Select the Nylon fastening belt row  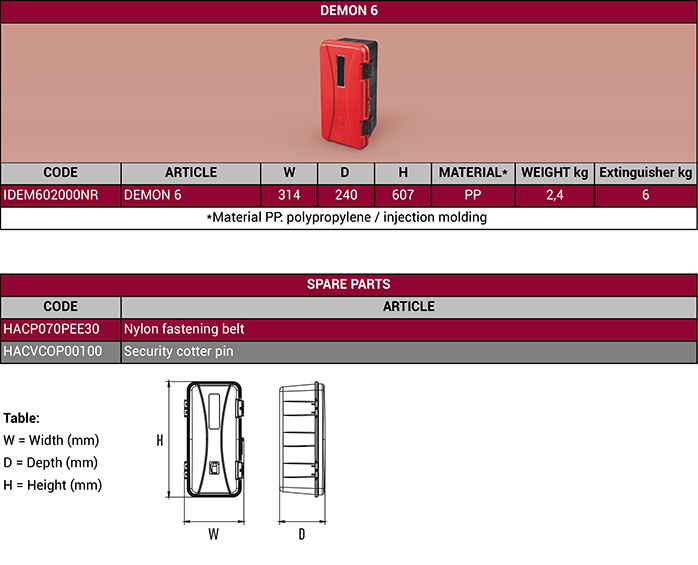(409, 329)
